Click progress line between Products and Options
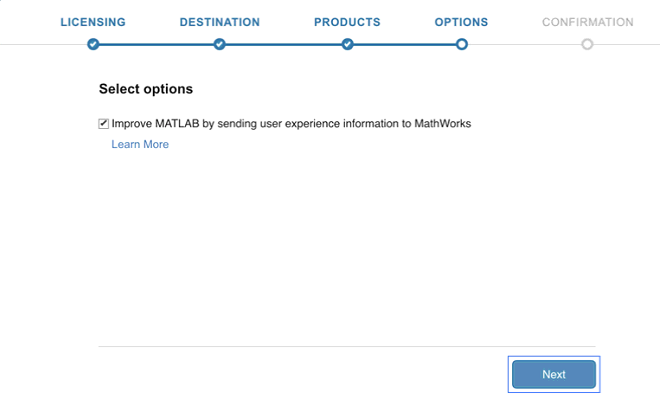The width and height of the screenshot is (660, 418). click(x=405, y=44)
